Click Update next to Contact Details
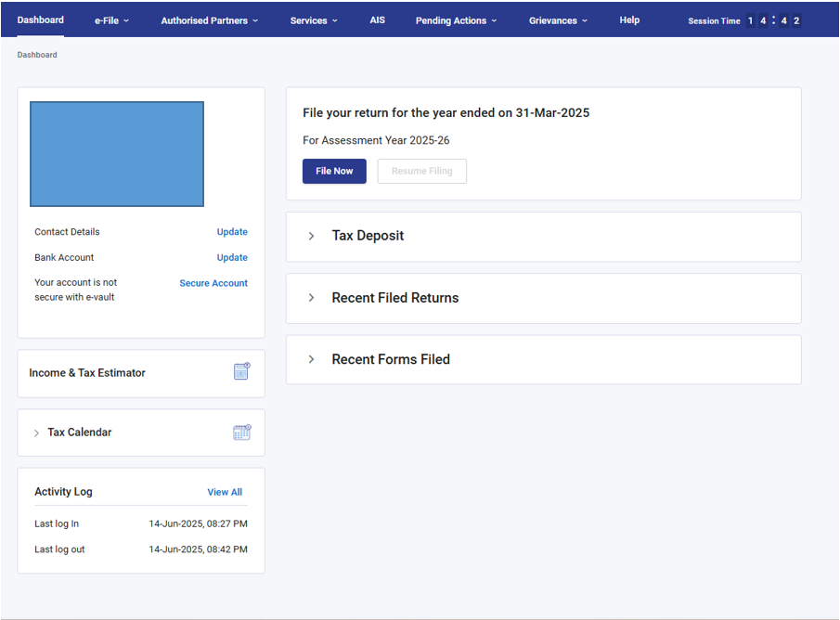Image resolution: width=840 pixels, height=620 pixels. (232, 232)
